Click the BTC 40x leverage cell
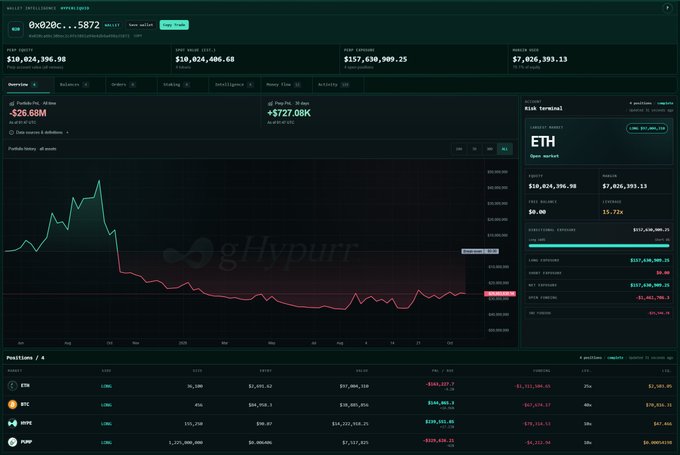 [588, 405]
